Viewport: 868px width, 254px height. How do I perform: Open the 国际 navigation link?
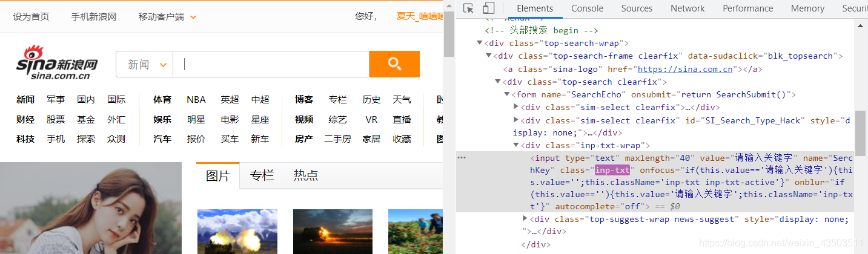pos(116,100)
